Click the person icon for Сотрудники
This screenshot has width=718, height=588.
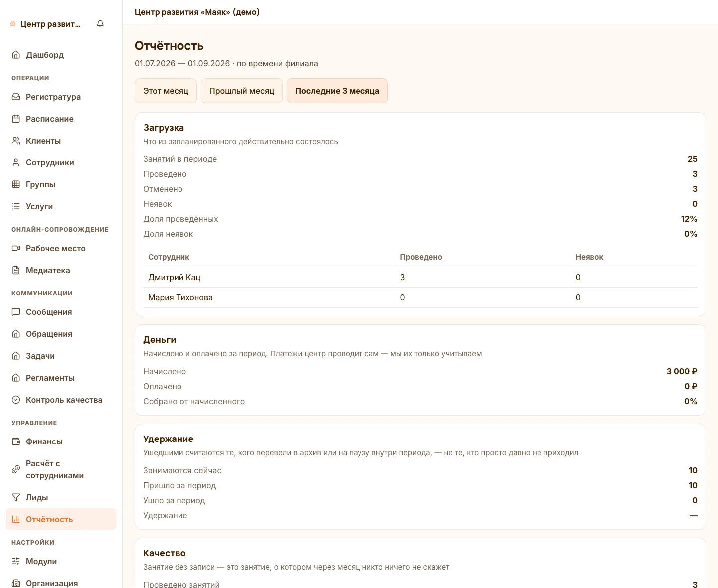16,162
